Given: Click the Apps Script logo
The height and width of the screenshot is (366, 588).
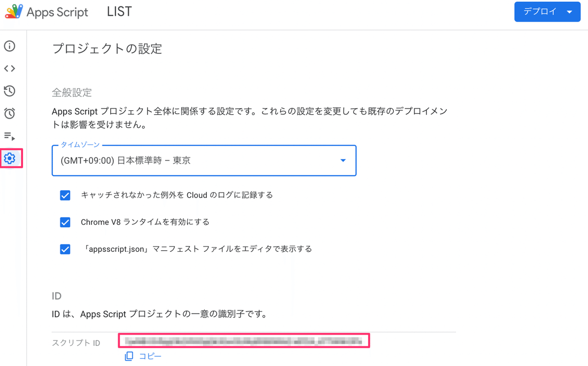Looking at the screenshot, I should 14,11.
